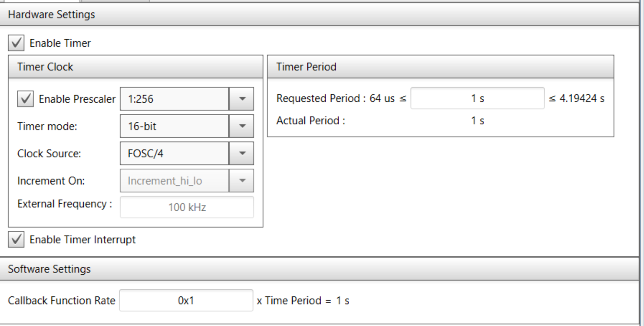Click the Callback Function Rate 0x1 field
The width and height of the screenshot is (644, 326).
tap(186, 301)
